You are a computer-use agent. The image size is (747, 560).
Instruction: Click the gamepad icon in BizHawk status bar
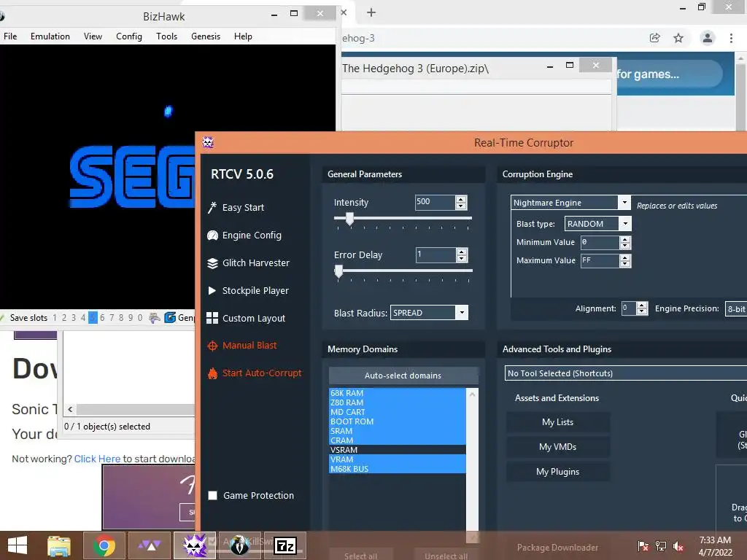click(x=155, y=318)
